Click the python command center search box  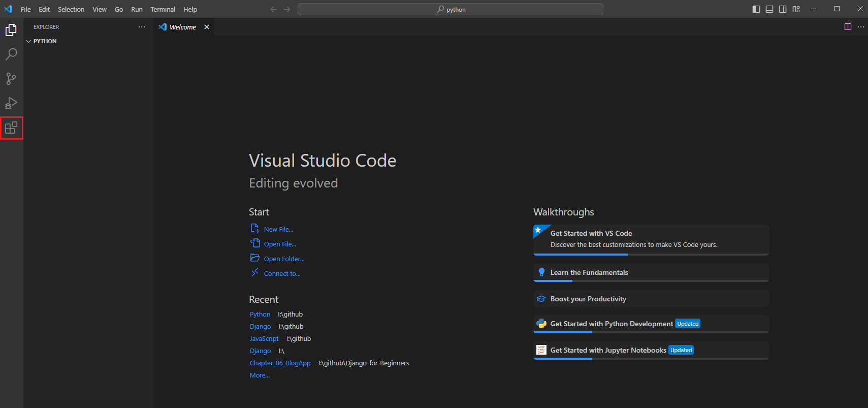click(451, 9)
